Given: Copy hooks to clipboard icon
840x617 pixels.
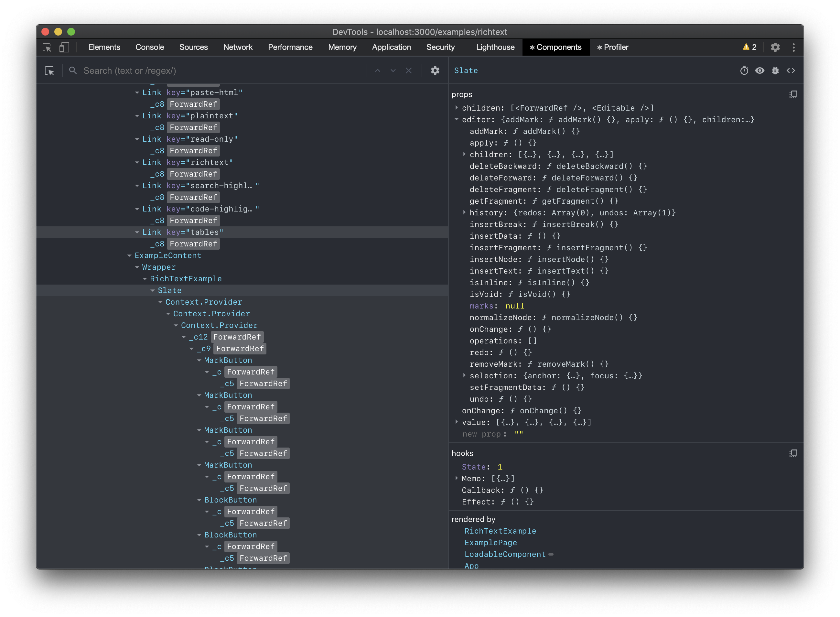Looking at the screenshot, I should (793, 453).
